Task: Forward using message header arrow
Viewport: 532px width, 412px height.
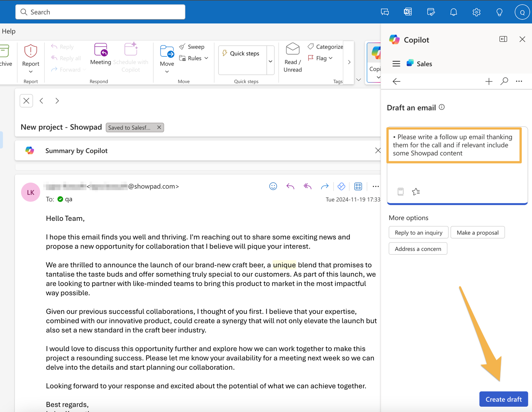Action: 324,186
